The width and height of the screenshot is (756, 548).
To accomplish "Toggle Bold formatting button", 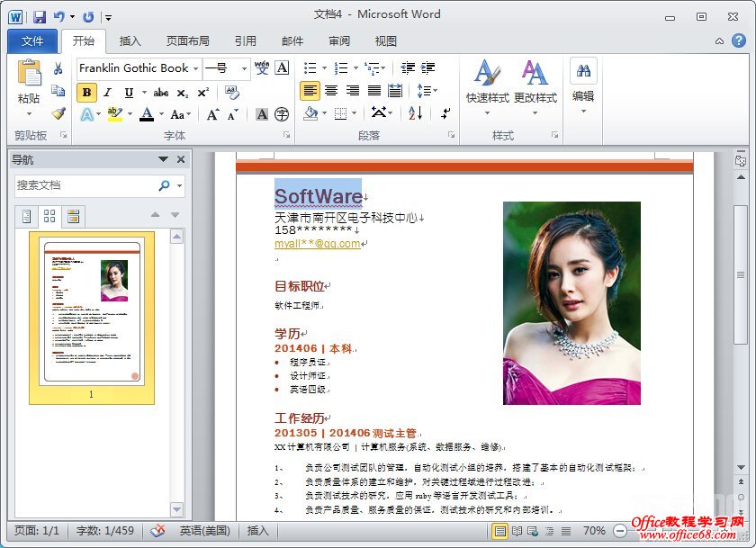I will click(x=86, y=92).
